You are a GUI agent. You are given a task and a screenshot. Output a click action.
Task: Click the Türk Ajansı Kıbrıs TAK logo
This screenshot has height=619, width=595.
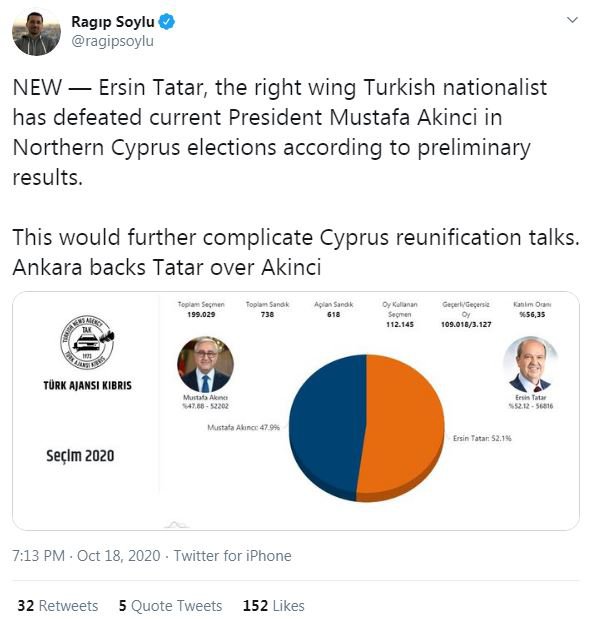(87, 342)
